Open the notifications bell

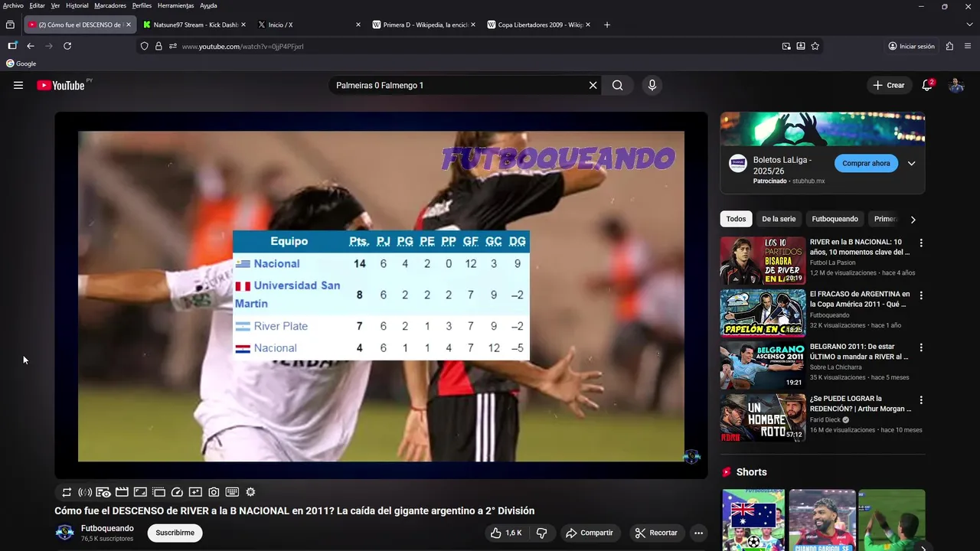[x=927, y=85]
